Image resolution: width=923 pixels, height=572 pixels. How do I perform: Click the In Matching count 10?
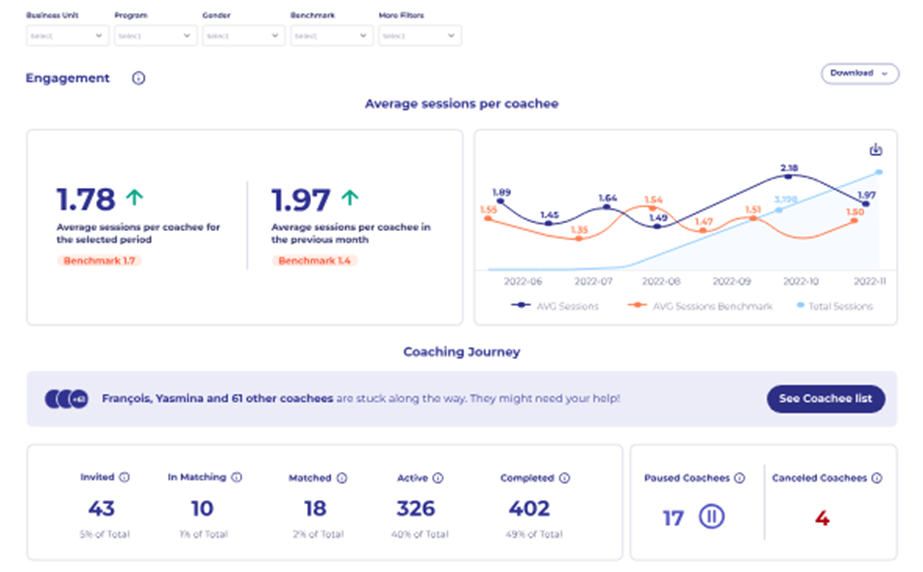202,508
